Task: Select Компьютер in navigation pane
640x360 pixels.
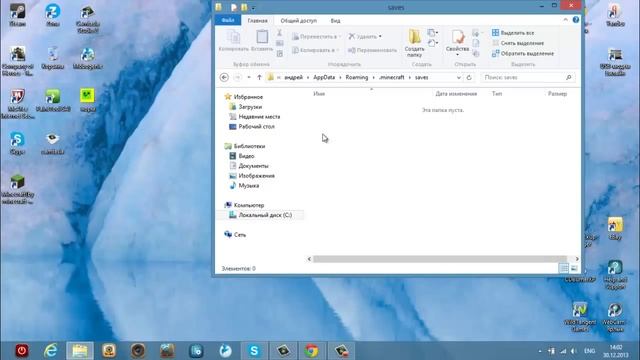Action: tap(244, 205)
